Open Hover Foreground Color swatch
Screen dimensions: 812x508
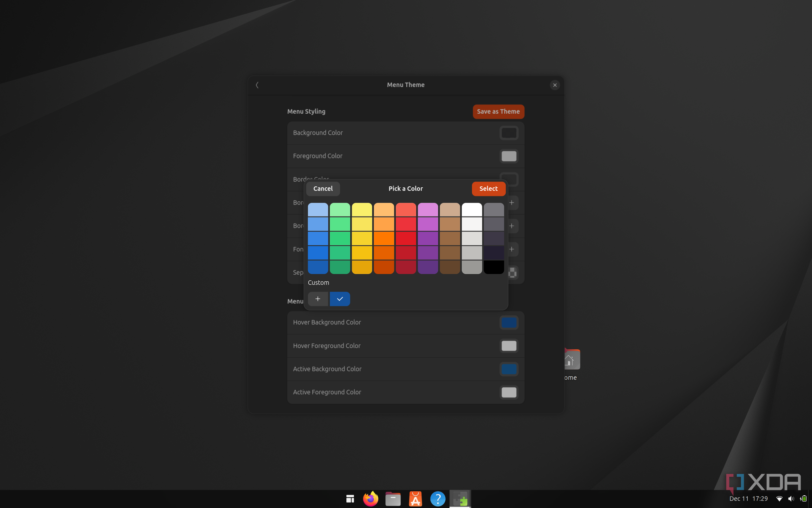[x=509, y=346]
